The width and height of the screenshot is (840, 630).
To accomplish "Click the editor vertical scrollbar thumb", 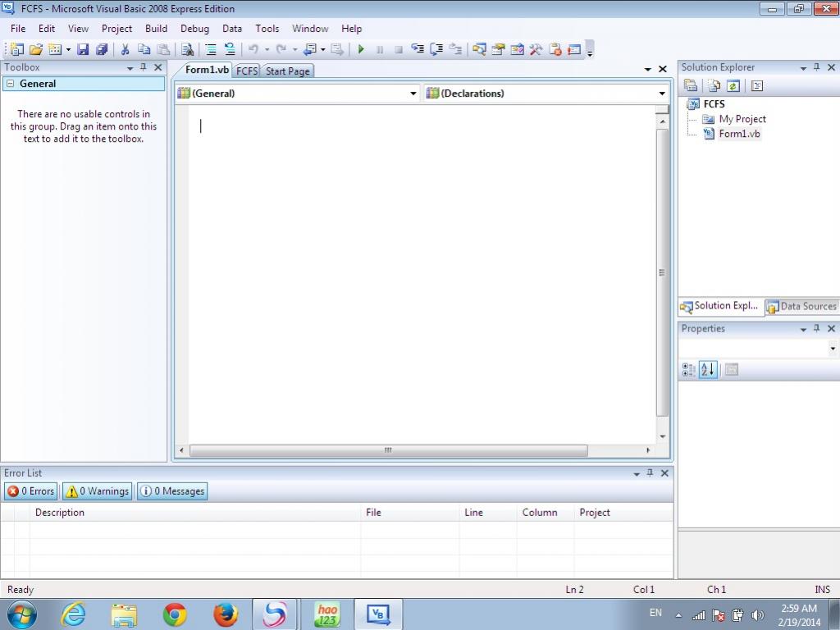I will point(662,272).
